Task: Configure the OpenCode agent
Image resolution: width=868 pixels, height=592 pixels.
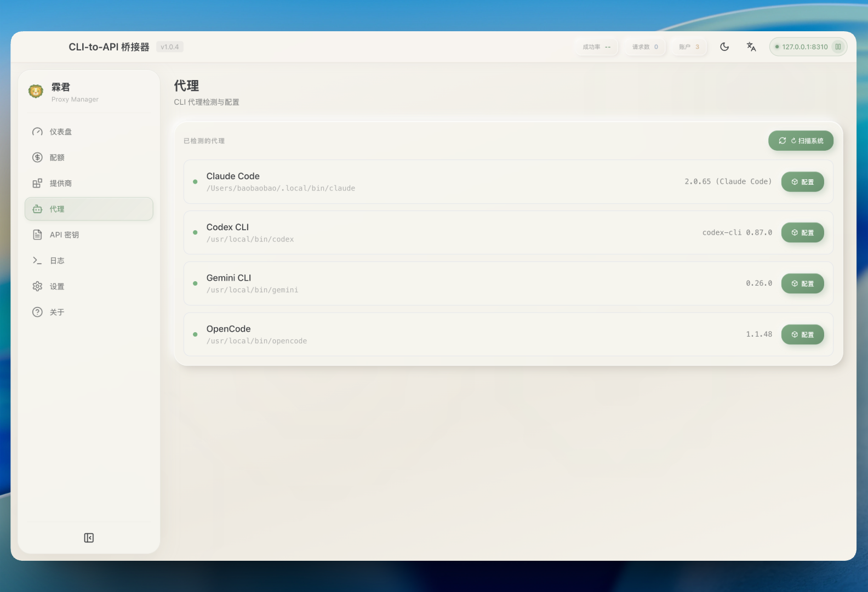Action: (x=802, y=334)
